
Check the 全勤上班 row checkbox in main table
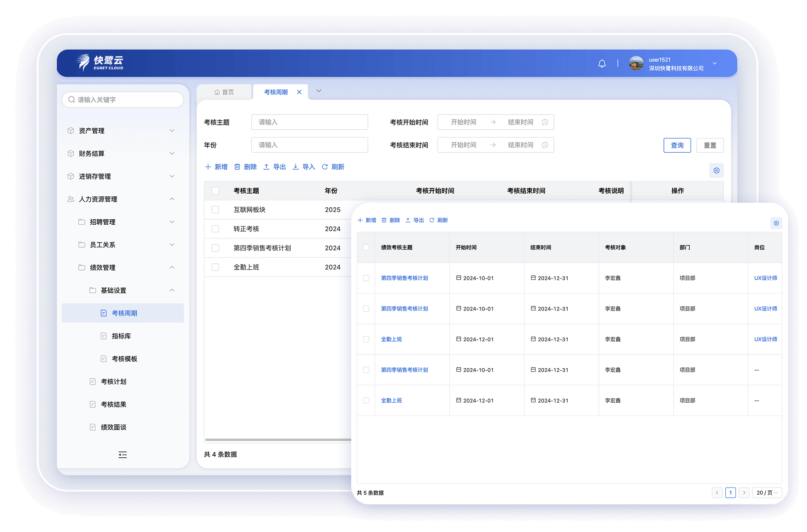tap(215, 267)
